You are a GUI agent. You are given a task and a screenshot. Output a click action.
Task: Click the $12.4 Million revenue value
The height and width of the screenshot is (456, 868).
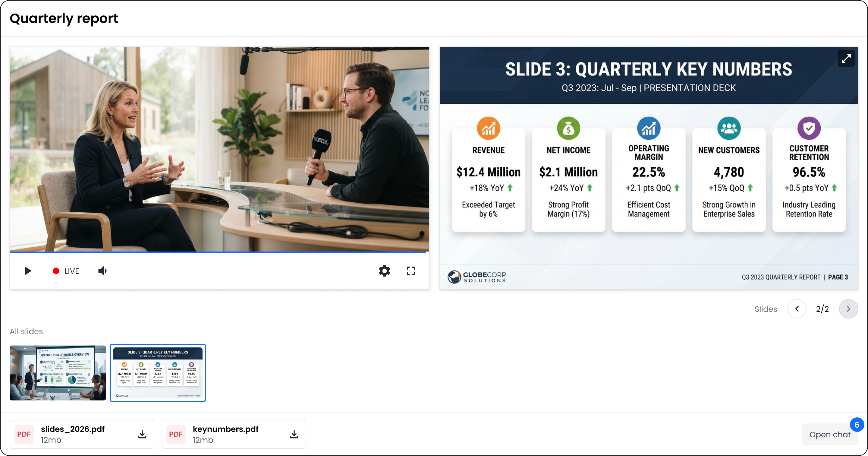[488, 172]
